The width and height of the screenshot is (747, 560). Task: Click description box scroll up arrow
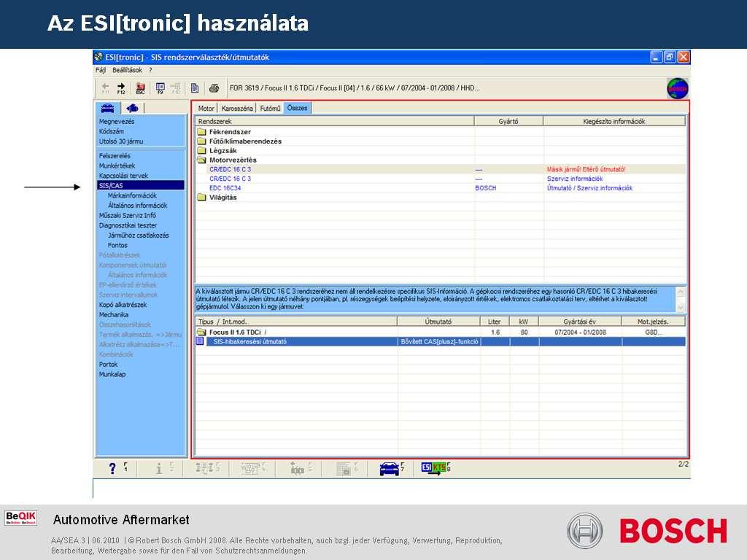(681, 292)
